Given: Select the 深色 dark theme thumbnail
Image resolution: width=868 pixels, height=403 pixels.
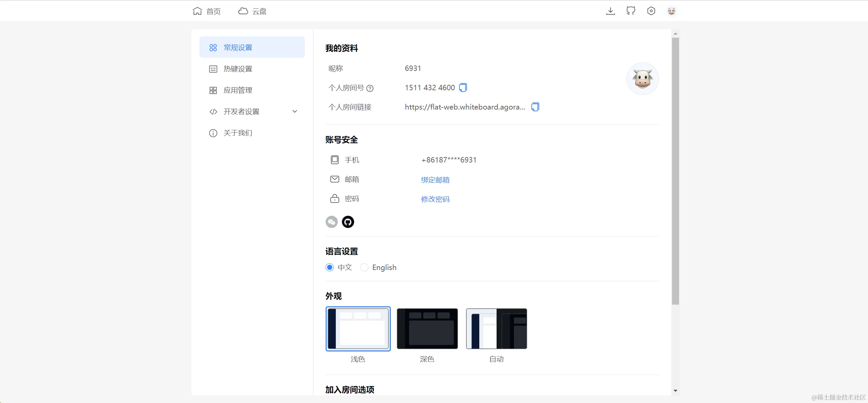Looking at the screenshot, I should click(427, 328).
